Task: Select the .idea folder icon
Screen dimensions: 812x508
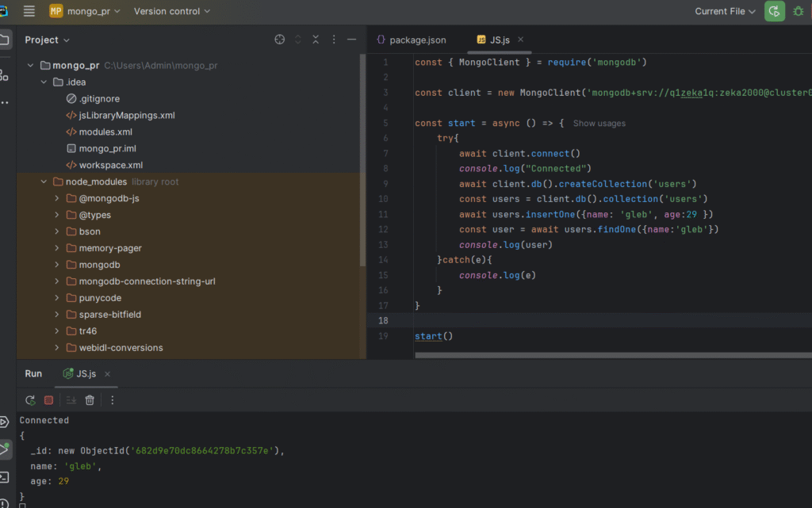Action: point(58,82)
